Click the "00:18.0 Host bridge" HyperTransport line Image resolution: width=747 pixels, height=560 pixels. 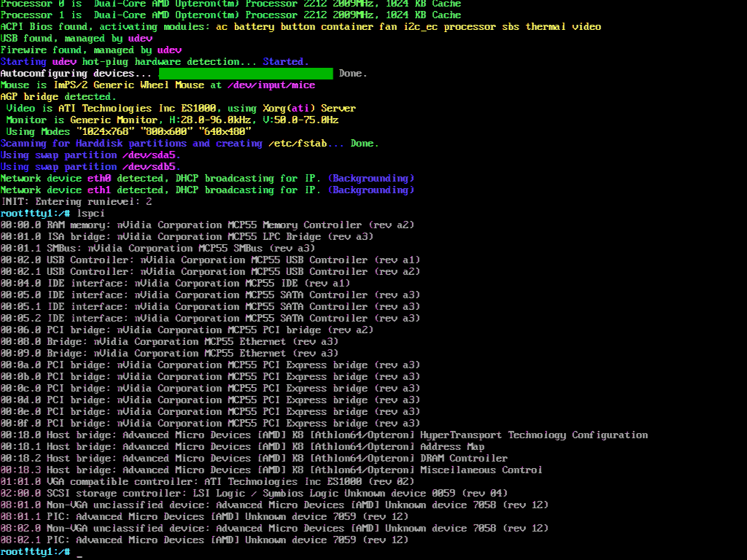click(x=324, y=435)
